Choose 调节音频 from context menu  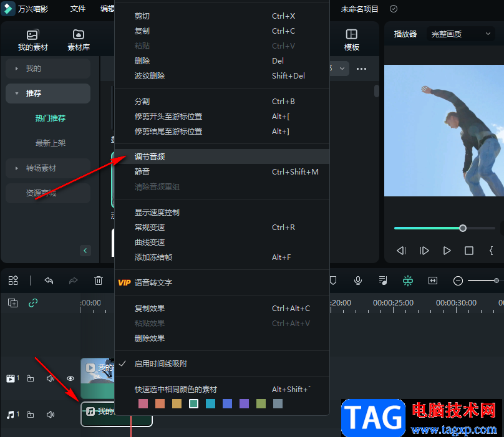[x=222, y=157]
